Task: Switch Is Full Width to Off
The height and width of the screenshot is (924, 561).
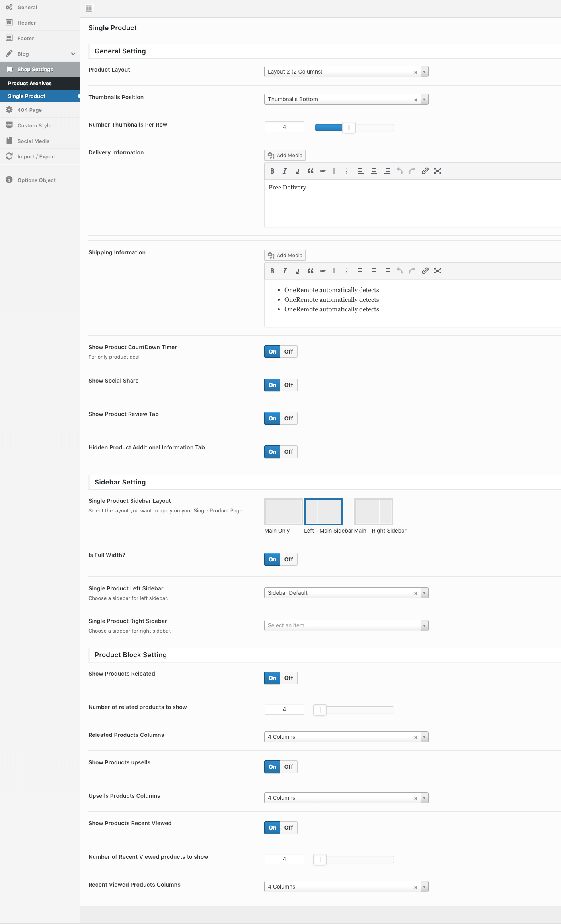Action: pyautogui.click(x=289, y=559)
